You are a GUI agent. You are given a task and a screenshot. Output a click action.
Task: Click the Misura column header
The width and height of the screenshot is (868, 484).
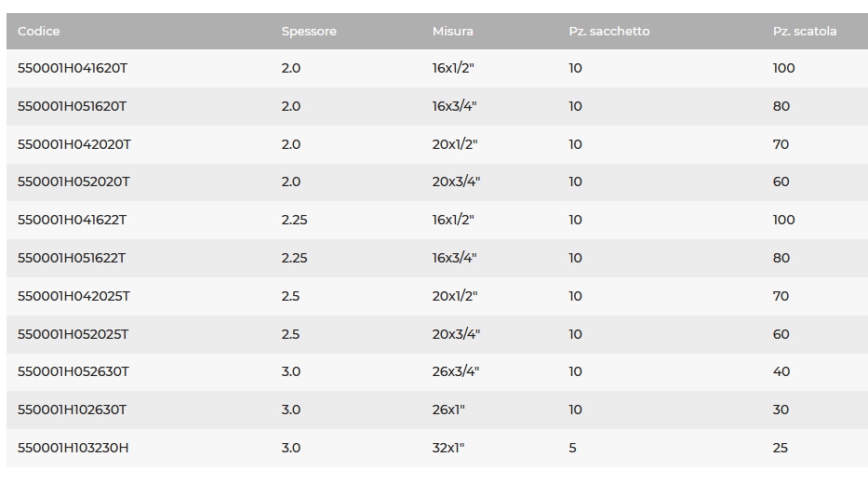click(x=452, y=31)
